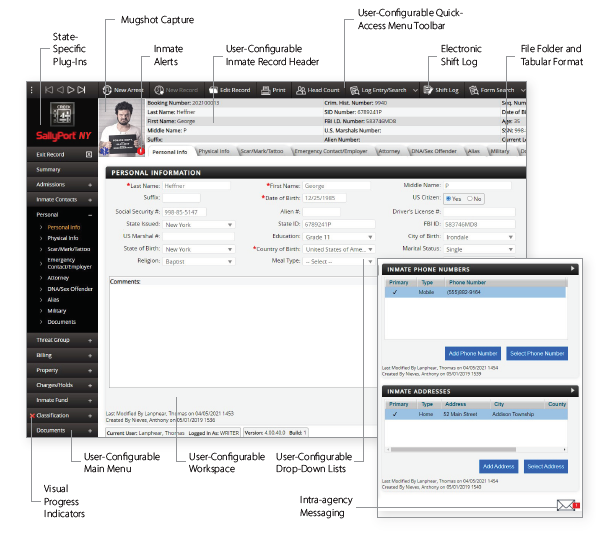Select US Citizen No radio button
This screenshot has height=536, width=608.
[x=470, y=199]
